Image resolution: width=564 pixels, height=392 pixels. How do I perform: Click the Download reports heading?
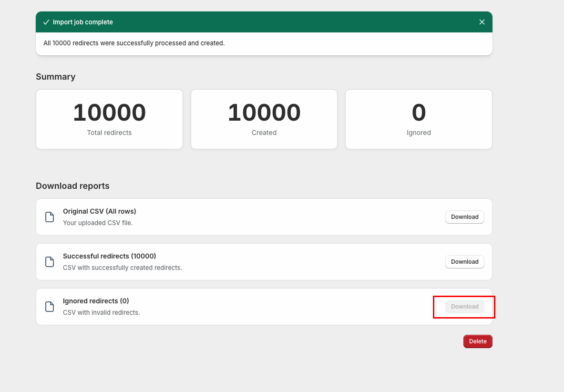72,186
